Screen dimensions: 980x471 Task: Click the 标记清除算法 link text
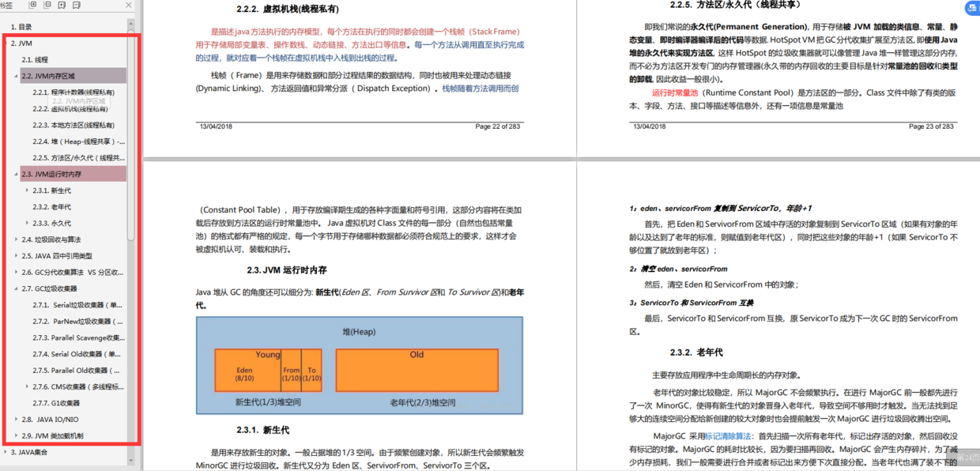[x=728, y=436]
